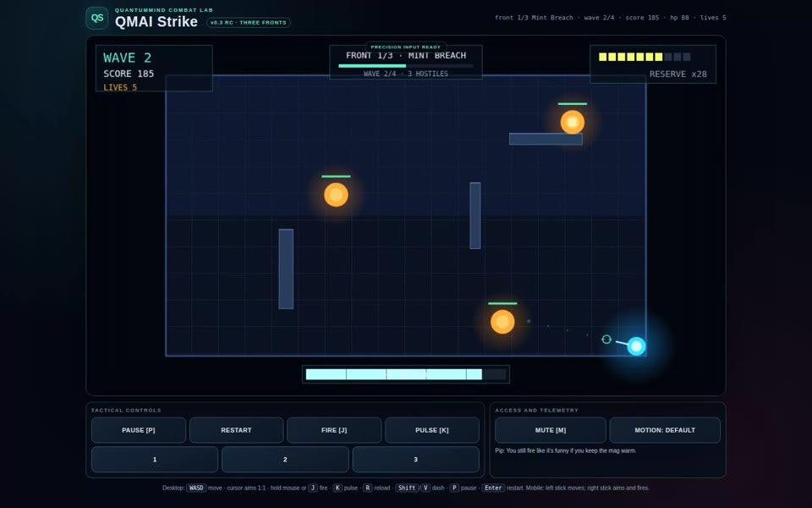Click the QS logo icon
Image resolution: width=812 pixels, height=508 pixels.
(x=96, y=18)
